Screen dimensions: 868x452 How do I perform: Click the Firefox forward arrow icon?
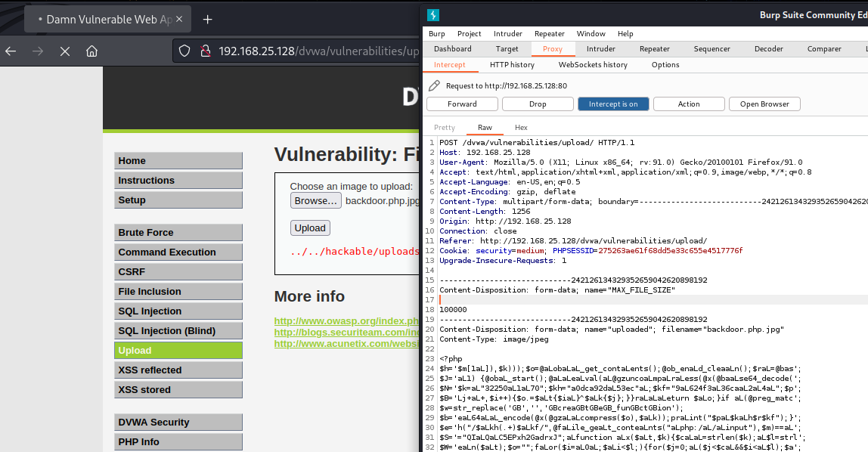38,51
